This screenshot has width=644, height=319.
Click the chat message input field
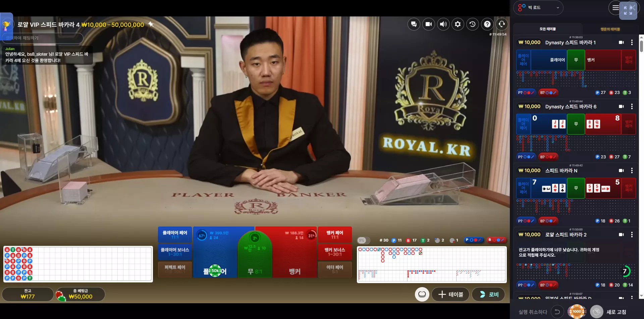click(43, 38)
